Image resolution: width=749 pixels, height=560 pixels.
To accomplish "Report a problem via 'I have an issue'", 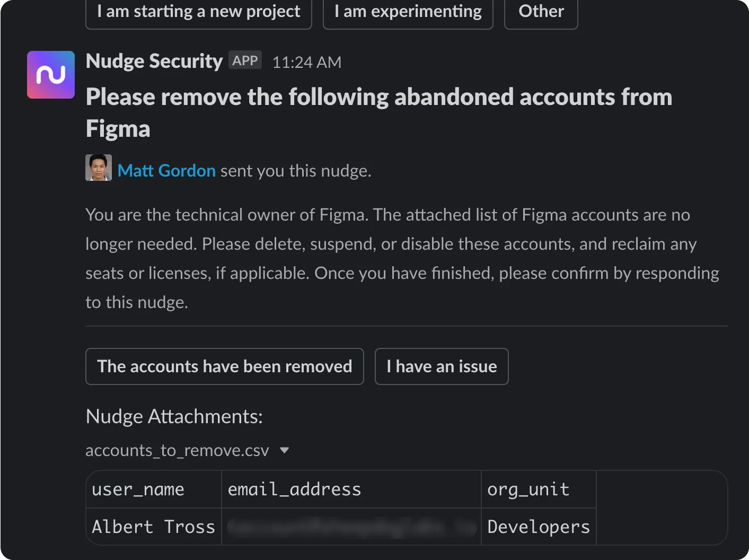I will coord(442,366).
